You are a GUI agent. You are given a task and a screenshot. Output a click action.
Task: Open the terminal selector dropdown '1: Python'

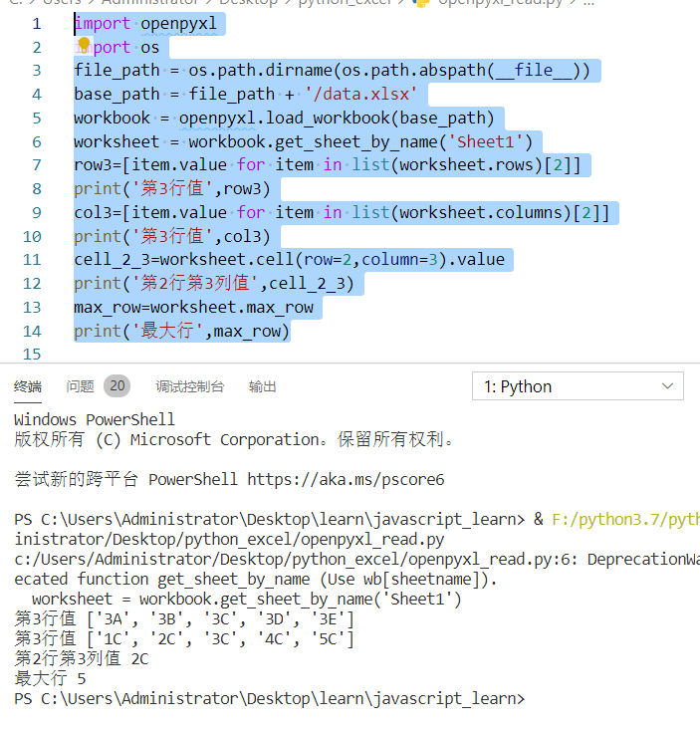click(578, 385)
